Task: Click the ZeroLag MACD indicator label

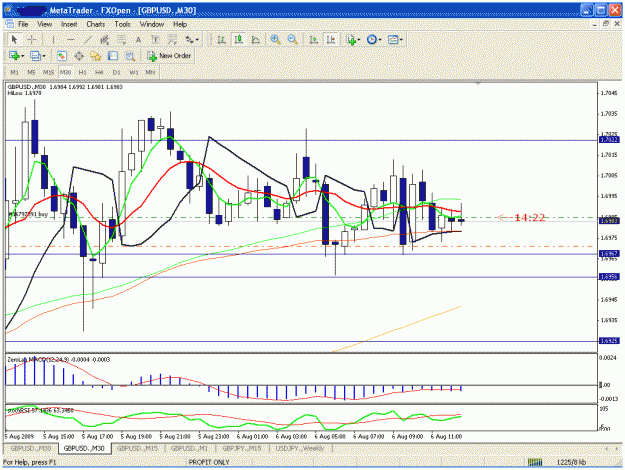Action: tap(58, 359)
